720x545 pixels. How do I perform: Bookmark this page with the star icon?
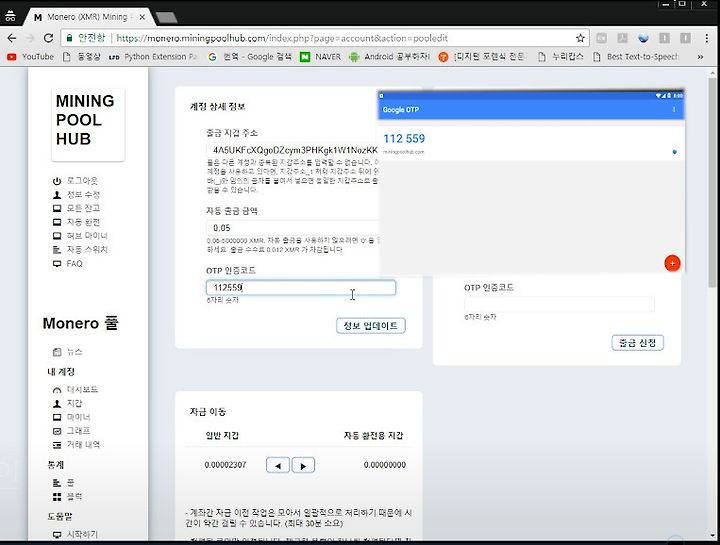point(580,38)
